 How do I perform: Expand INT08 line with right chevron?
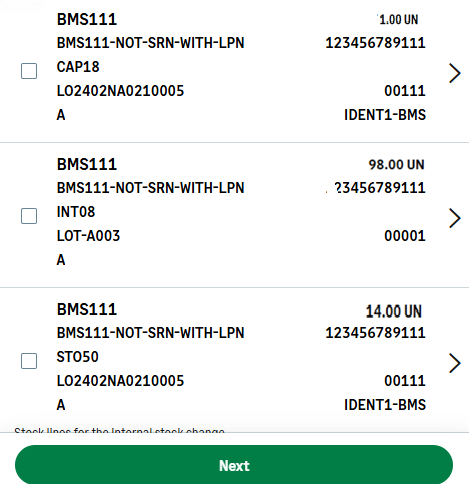[x=455, y=218]
